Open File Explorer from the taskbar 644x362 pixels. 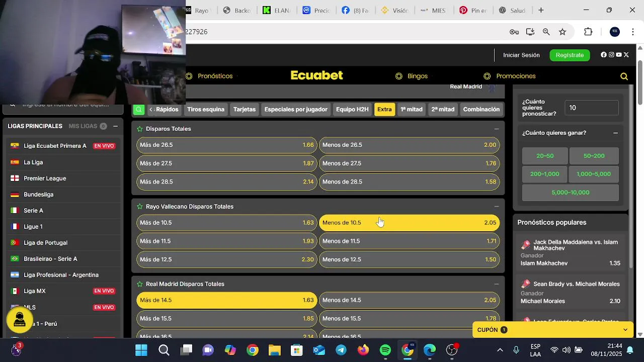(274, 350)
